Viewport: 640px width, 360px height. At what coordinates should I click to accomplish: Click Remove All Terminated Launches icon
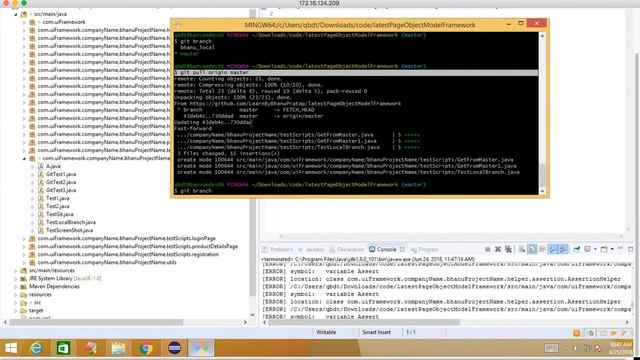pyautogui.click(x=508, y=249)
